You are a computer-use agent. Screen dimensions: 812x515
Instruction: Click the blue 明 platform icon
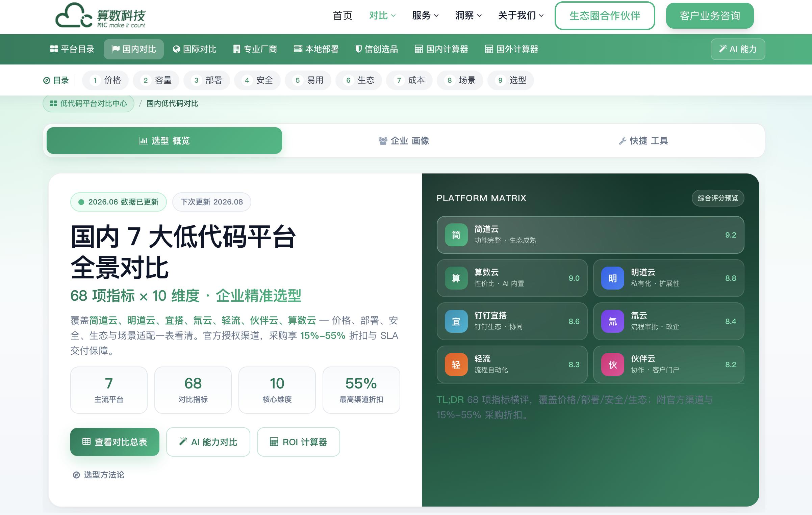pos(613,278)
